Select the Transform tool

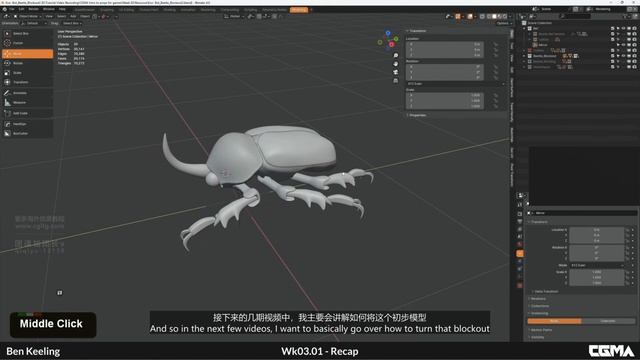(27, 82)
